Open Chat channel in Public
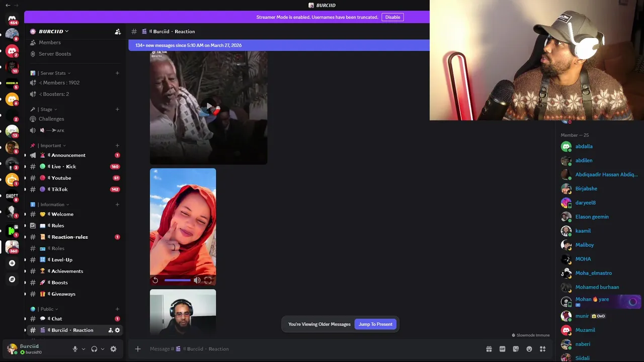This screenshot has width=644, height=362. coord(74,319)
